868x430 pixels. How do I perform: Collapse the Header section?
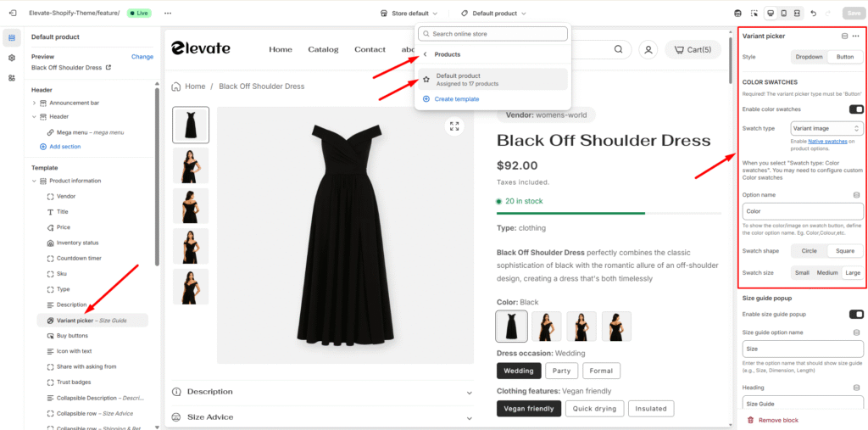pyautogui.click(x=34, y=117)
